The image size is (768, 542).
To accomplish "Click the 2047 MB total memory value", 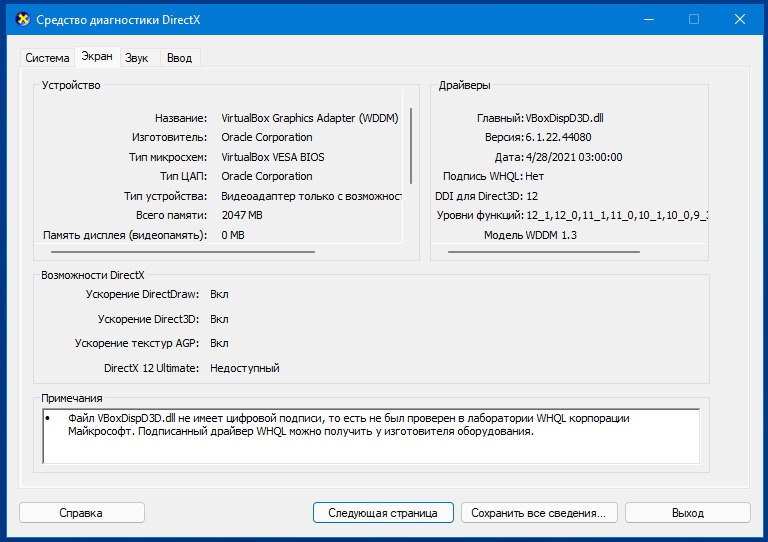I will [x=242, y=215].
